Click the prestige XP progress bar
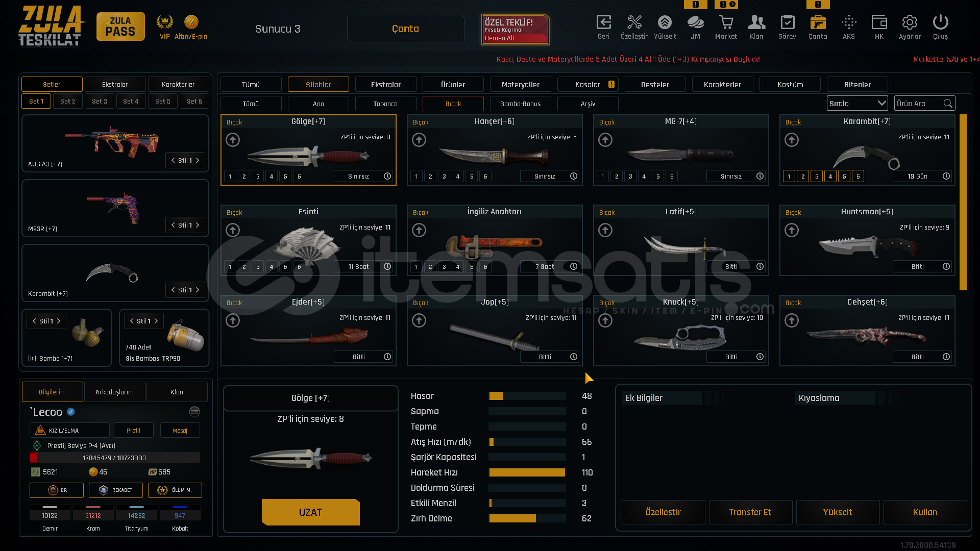The width and height of the screenshot is (980, 551). coord(115,458)
